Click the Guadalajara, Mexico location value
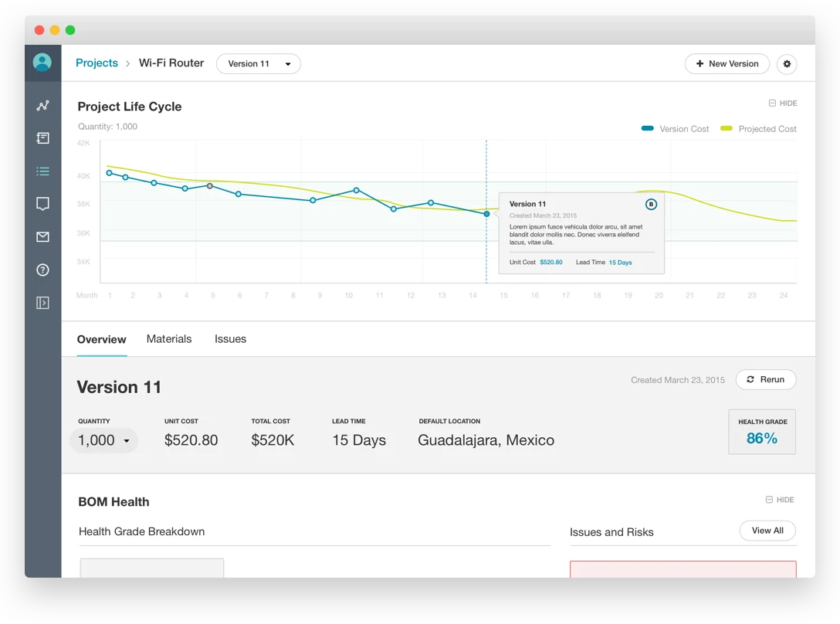 point(486,440)
